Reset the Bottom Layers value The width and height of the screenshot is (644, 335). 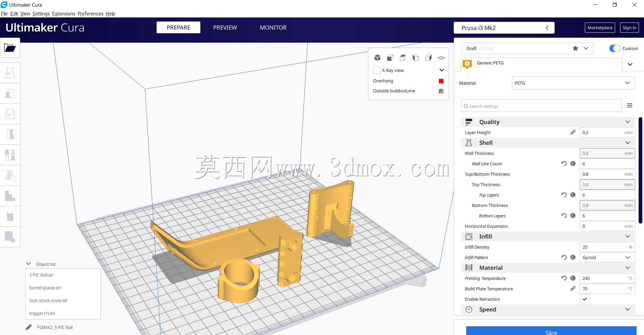pos(564,216)
